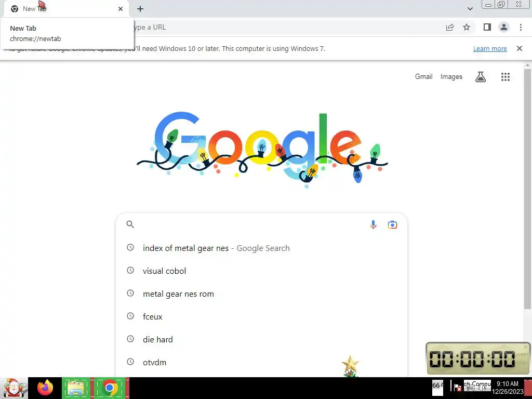Bookmark this tab with star icon

[467, 27]
